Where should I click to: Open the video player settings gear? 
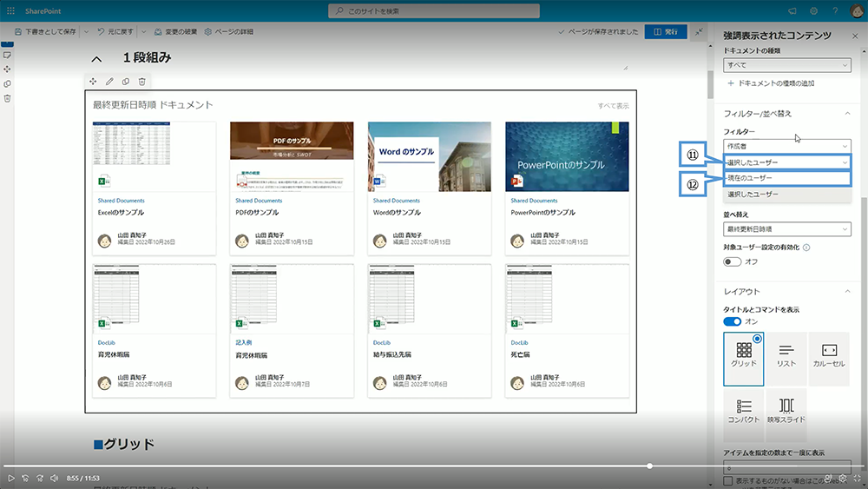tap(843, 478)
